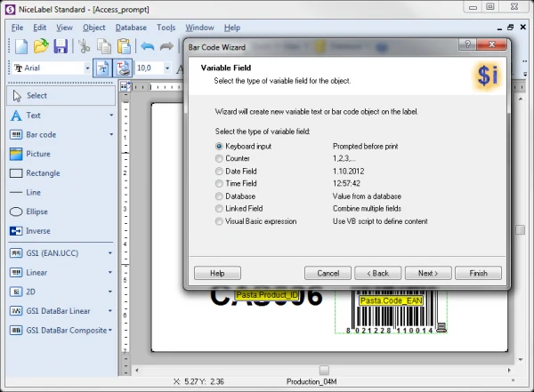Open the Object menu
Image resolution: width=534 pixels, height=392 pixels.
tap(94, 28)
